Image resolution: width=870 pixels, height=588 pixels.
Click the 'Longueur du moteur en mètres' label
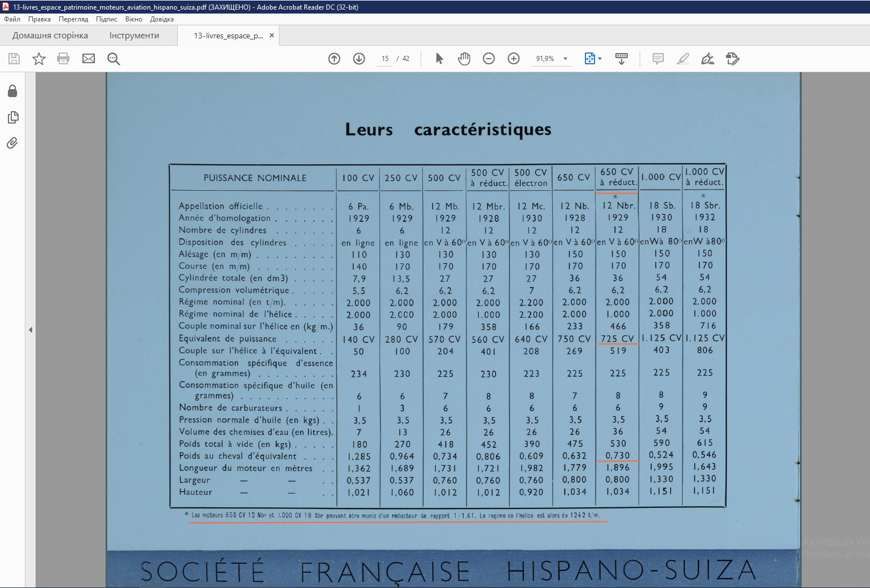(246, 468)
